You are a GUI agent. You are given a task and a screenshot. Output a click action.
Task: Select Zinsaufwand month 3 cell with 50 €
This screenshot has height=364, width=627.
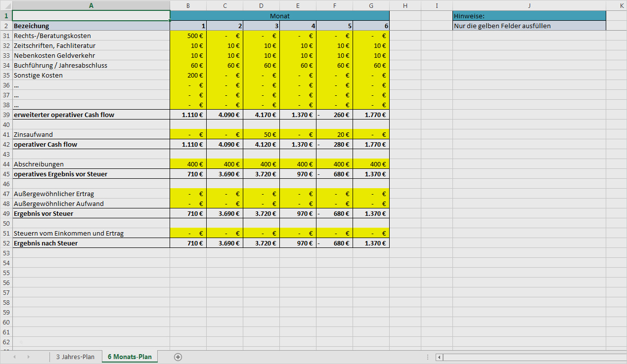pos(261,134)
